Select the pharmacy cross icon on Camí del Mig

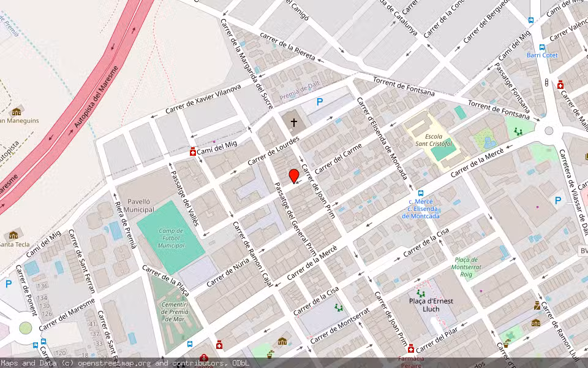tap(192, 150)
